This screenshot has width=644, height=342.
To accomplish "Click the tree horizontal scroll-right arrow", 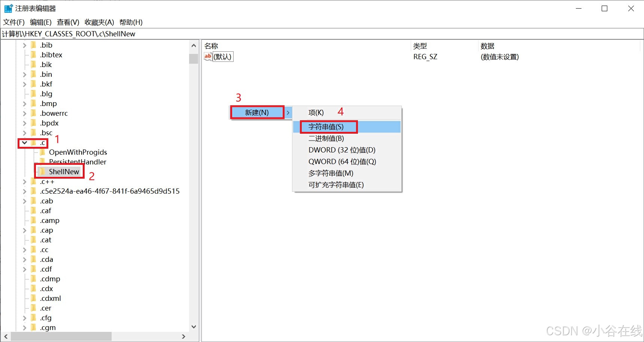I will [183, 336].
